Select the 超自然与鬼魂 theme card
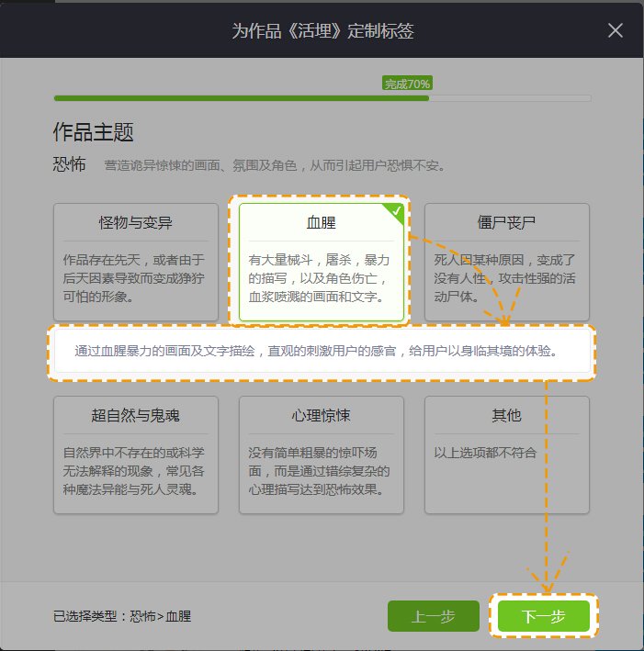The image size is (644, 651). coord(136,455)
